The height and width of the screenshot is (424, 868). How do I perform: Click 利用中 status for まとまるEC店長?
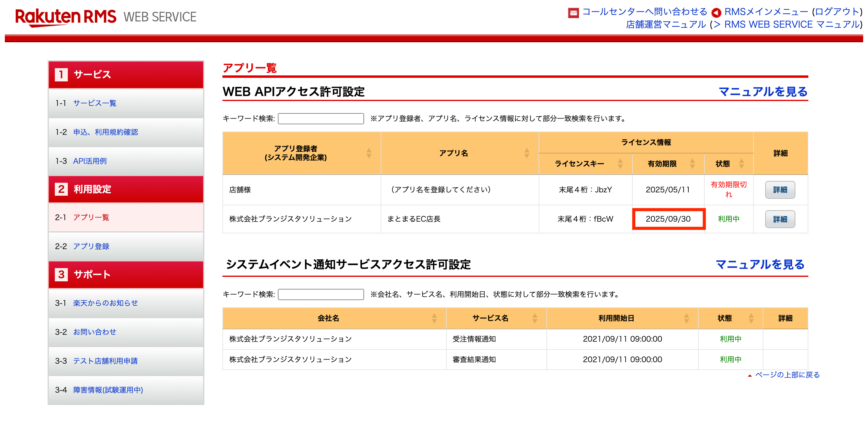[x=728, y=219]
